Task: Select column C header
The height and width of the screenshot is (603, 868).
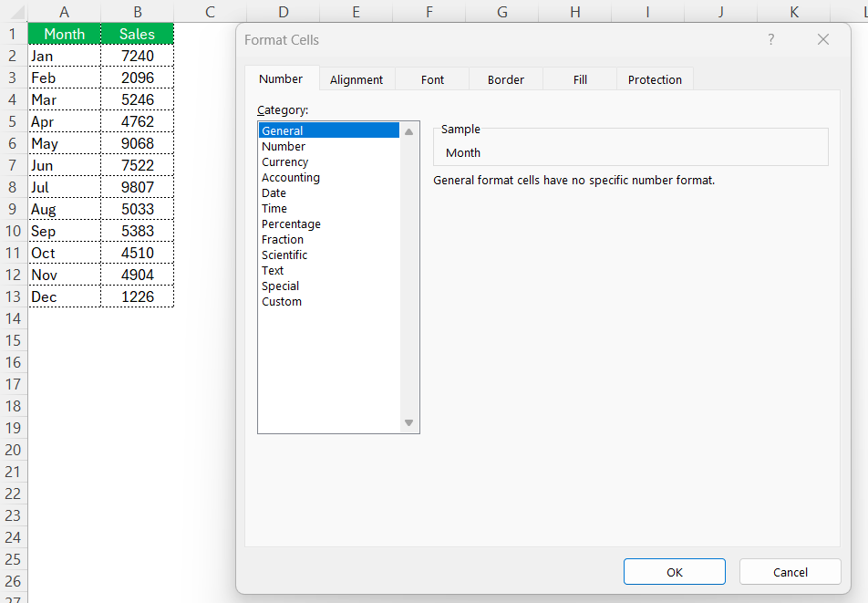Action: coord(210,12)
